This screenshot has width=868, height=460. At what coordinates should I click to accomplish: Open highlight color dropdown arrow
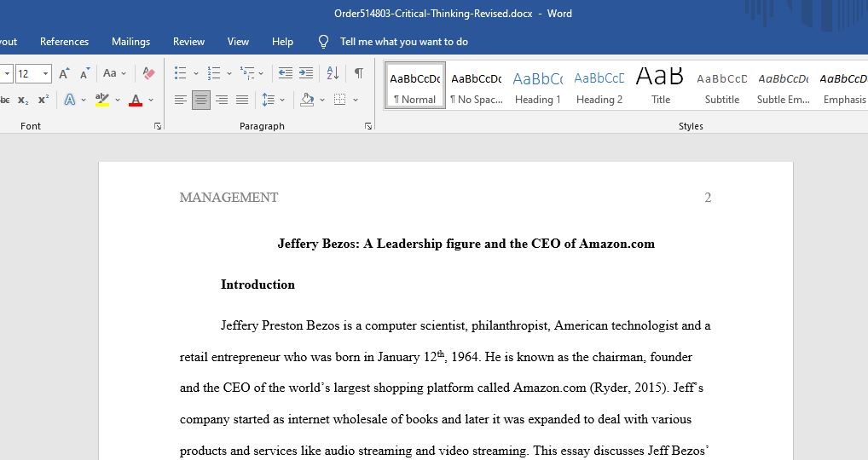tap(118, 100)
